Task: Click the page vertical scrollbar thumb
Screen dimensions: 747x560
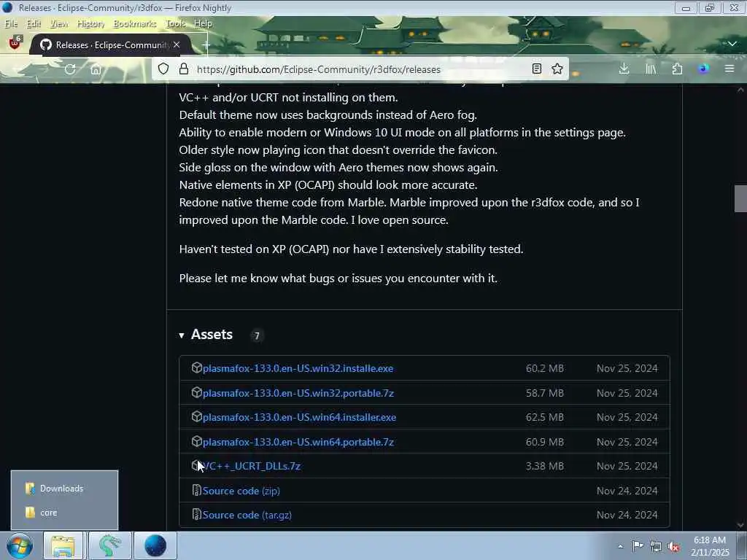Action: pyautogui.click(x=741, y=198)
